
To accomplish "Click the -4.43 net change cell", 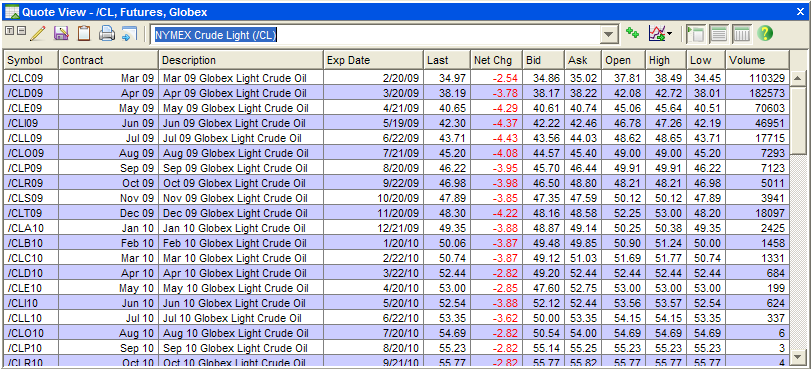I will point(496,138).
